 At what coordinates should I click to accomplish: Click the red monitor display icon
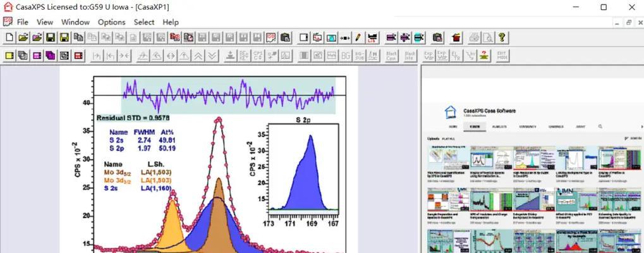pos(317,38)
